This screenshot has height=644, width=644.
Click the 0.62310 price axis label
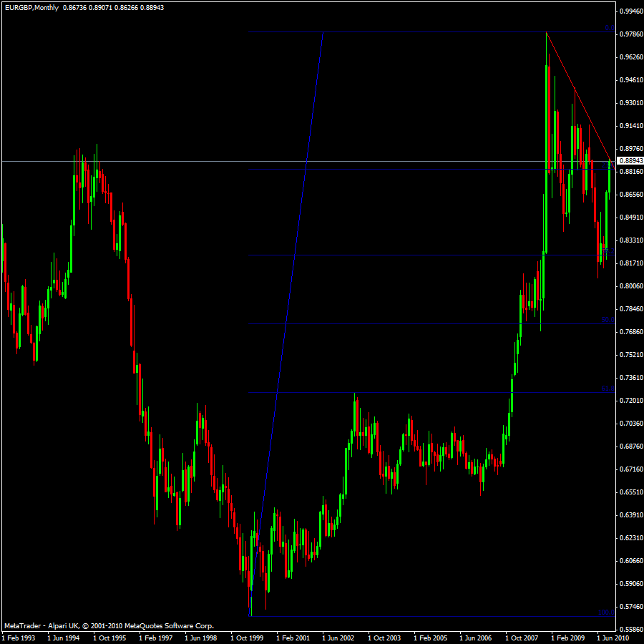pyautogui.click(x=631, y=537)
